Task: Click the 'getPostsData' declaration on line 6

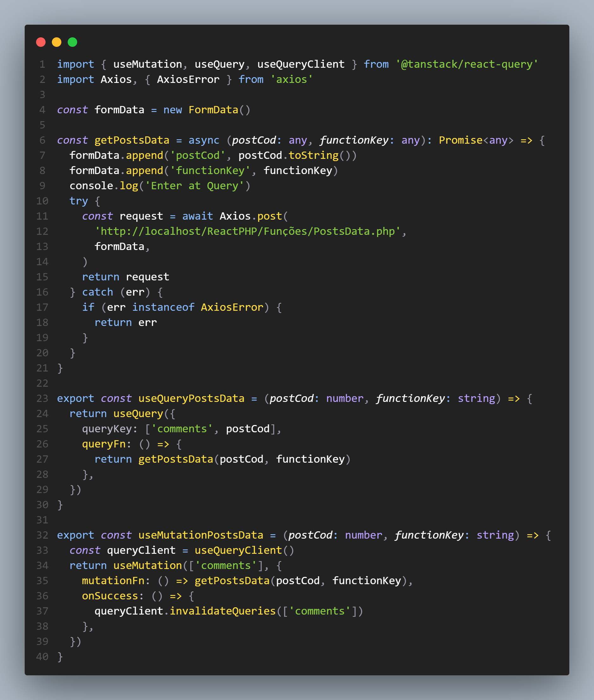Action: click(x=132, y=140)
